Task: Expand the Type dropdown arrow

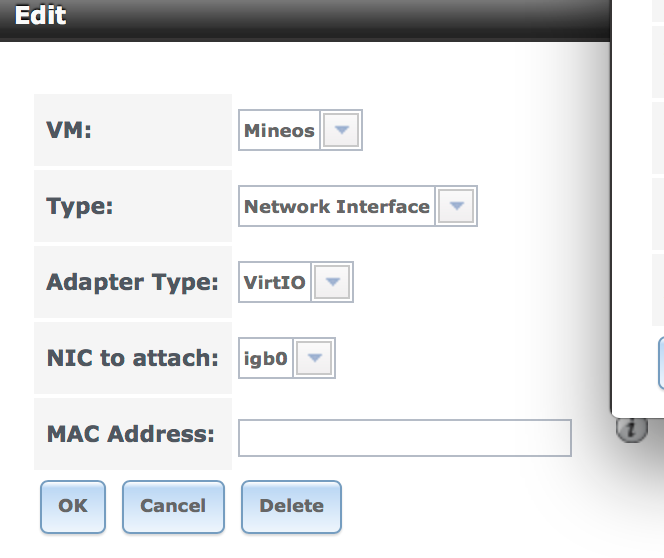Action: 456,206
